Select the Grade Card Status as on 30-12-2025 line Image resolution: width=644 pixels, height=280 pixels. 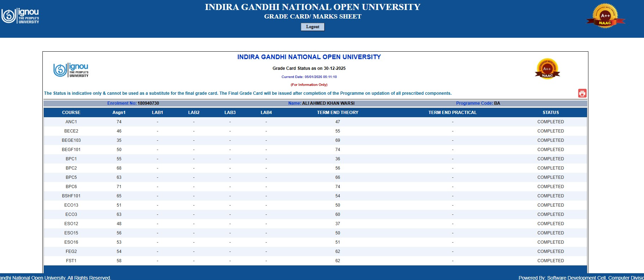click(x=309, y=68)
